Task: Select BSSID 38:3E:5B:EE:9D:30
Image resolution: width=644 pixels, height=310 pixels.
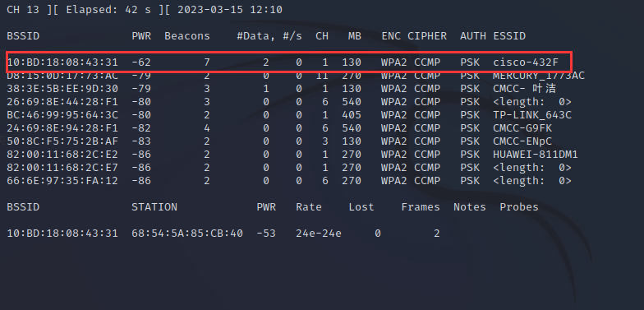Action: coord(62,89)
